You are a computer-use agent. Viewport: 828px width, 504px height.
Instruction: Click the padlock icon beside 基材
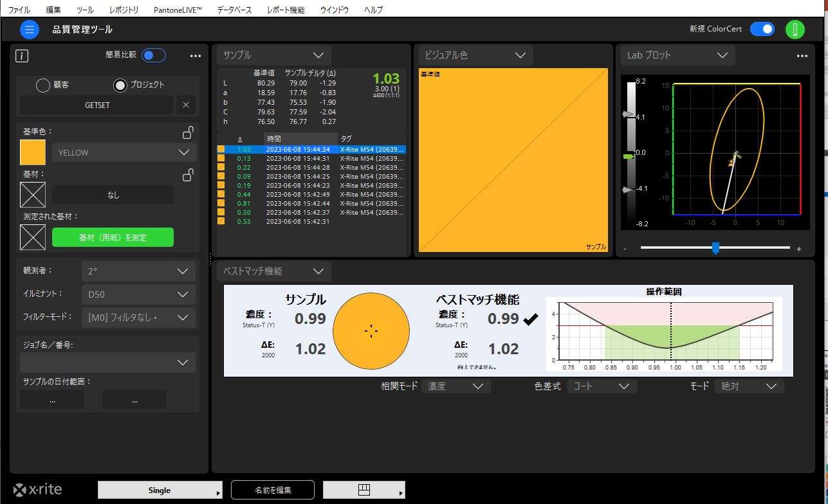tap(188, 175)
